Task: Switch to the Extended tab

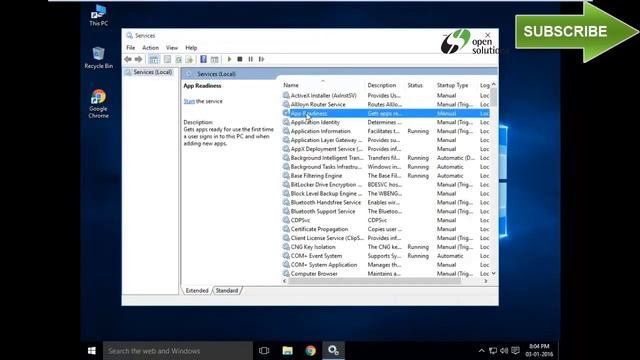Action: pyautogui.click(x=197, y=291)
